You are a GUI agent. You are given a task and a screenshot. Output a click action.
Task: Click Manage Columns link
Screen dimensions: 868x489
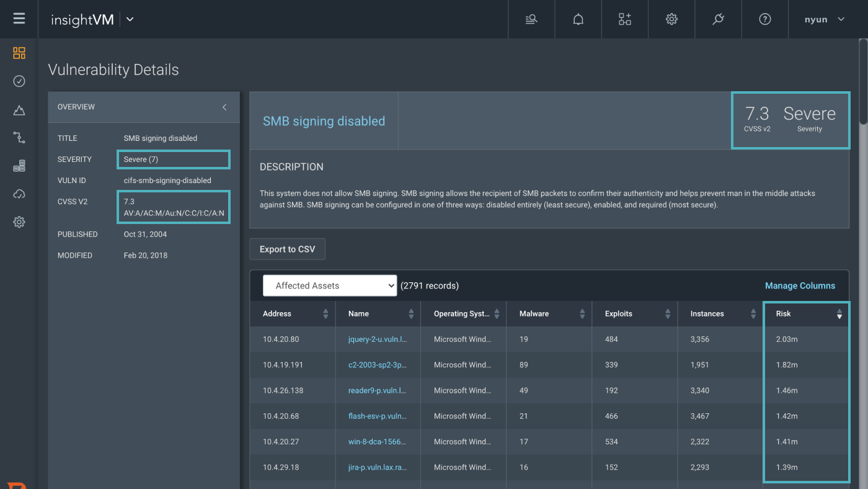click(800, 285)
